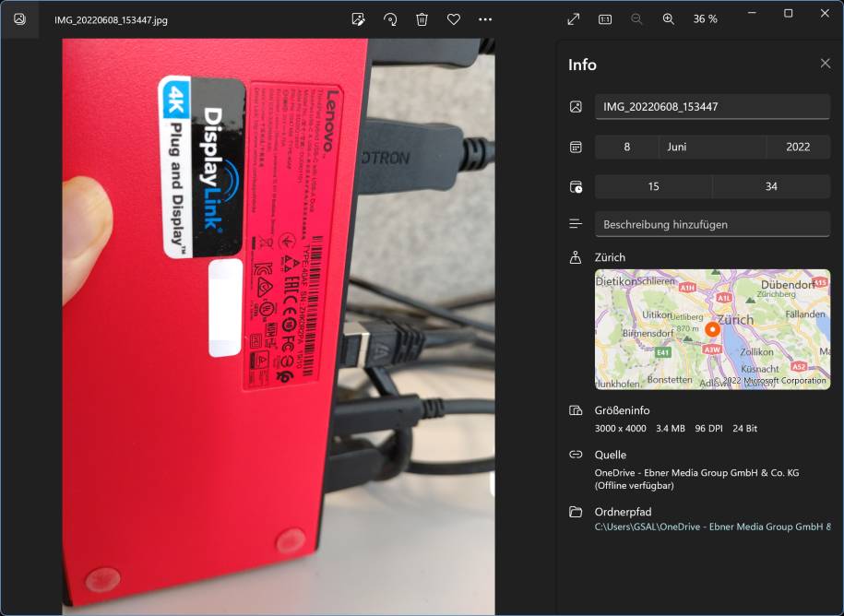Viewport: 844px width, 616px height.
Task: Close the Info panel
Action: 826,63
